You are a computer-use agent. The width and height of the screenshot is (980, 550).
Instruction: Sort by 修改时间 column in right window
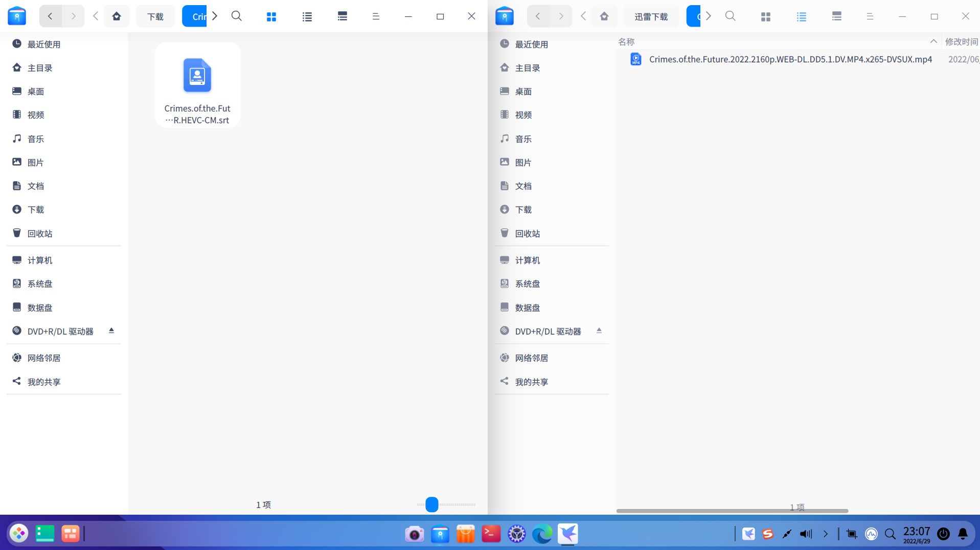pyautogui.click(x=962, y=41)
